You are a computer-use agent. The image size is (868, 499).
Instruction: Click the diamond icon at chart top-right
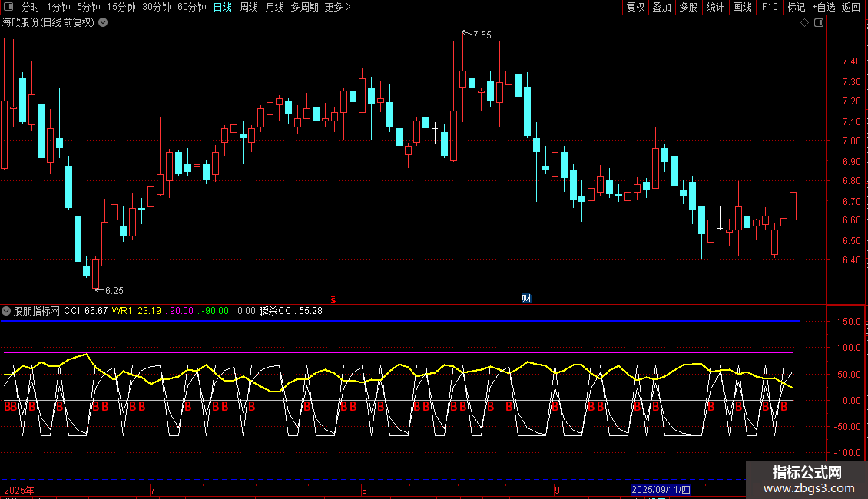click(805, 23)
